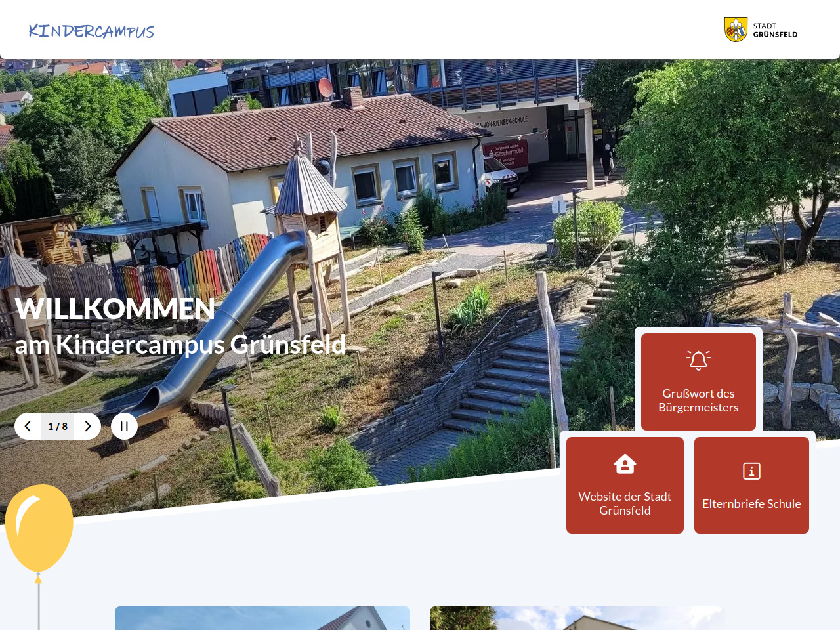Click the bell icon in Grußwort tile
840x630 pixels.
coord(698,360)
